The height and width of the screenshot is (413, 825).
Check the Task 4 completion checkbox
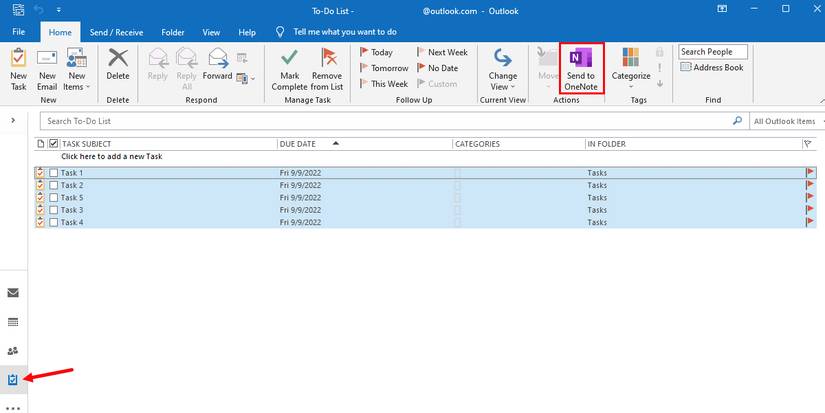pos(54,222)
